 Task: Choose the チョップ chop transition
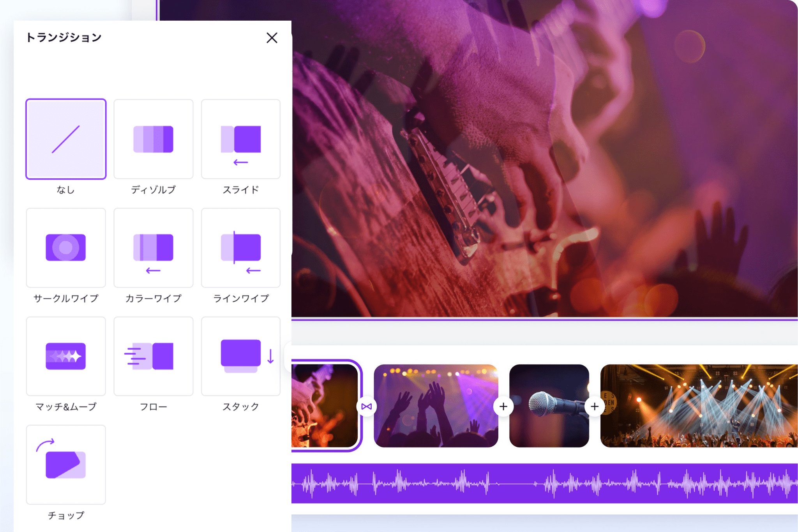tap(66, 465)
